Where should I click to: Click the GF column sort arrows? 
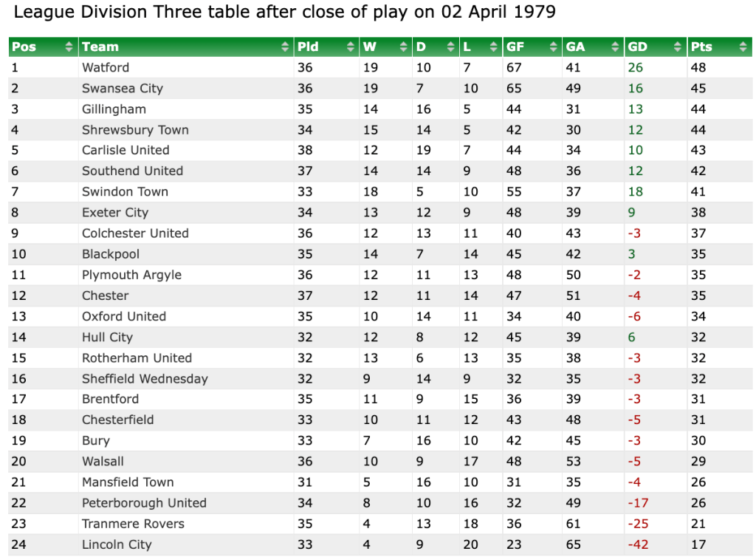pos(554,47)
